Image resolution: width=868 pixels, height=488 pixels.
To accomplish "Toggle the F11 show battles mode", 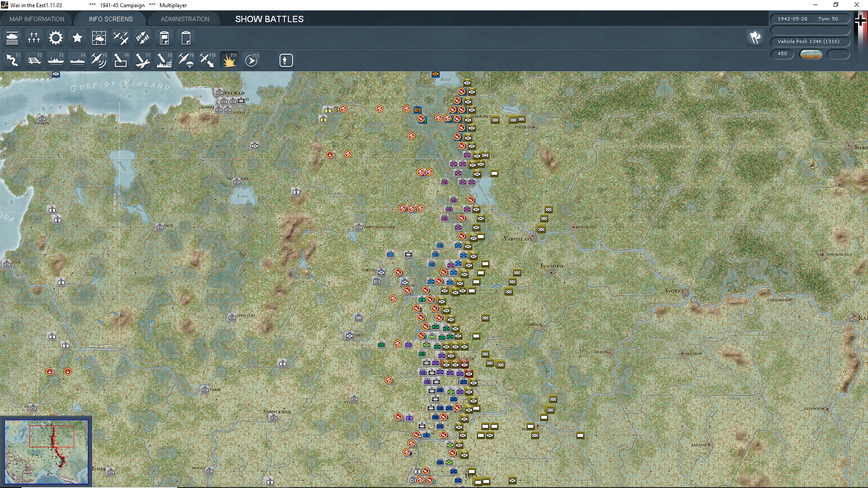I will 229,60.
